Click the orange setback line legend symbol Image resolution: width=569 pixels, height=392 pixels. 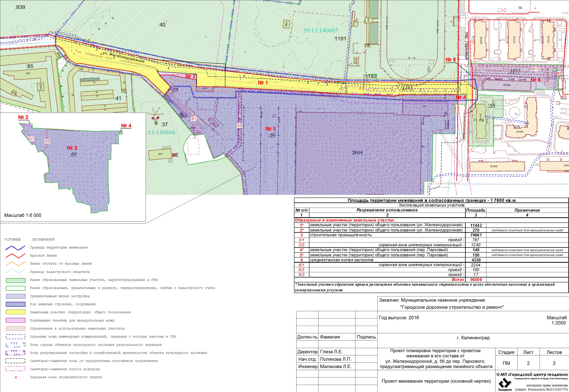tap(15, 263)
